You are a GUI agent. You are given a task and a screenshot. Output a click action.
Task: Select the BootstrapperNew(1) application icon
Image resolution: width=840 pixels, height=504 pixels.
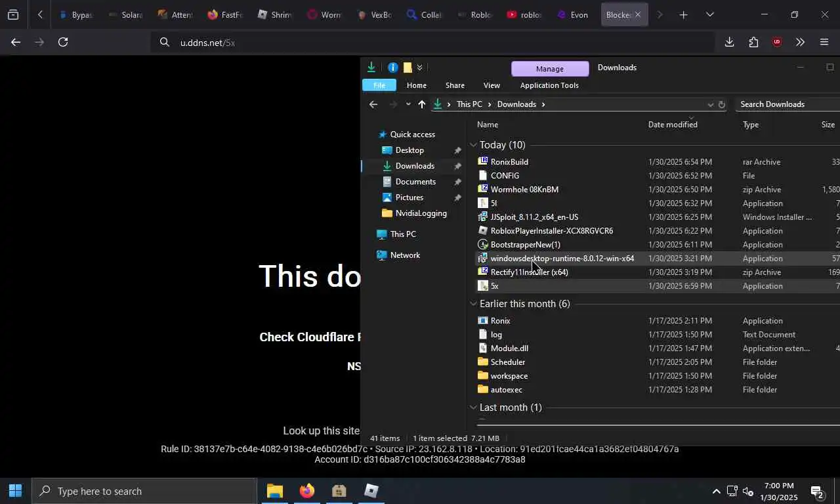coord(483,245)
